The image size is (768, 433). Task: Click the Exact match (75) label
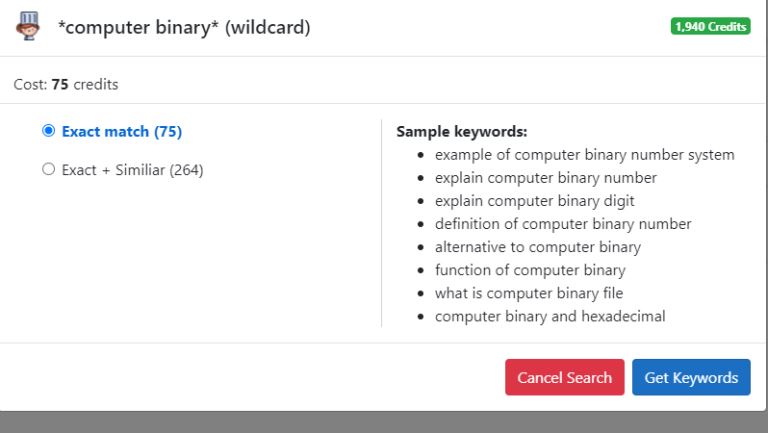click(x=122, y=131)
